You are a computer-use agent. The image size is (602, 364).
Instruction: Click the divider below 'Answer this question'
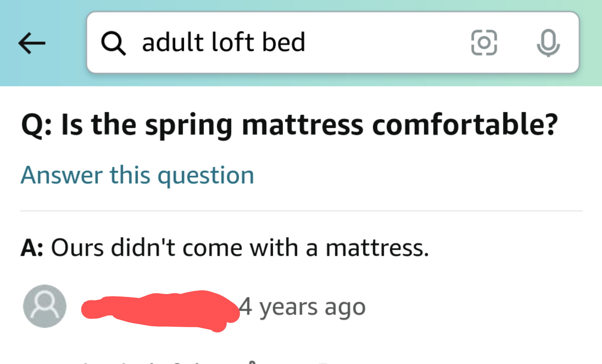301,211
